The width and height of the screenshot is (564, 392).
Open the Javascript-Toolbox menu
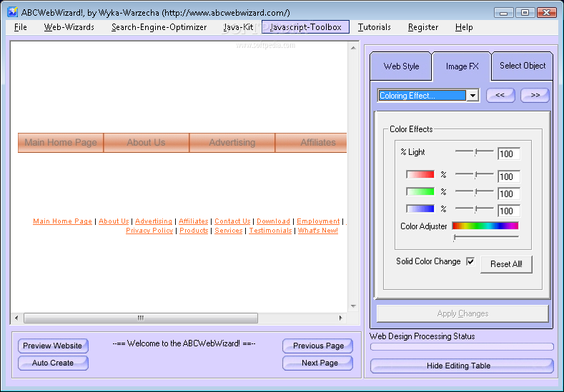pyautogui.click(x=305, y=27)
